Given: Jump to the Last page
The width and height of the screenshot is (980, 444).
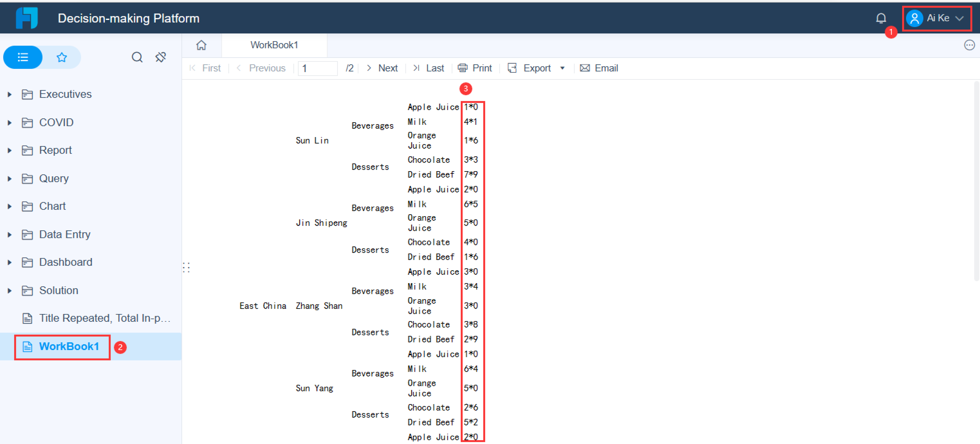Looking at the screenshot, I should click(429, 68).
